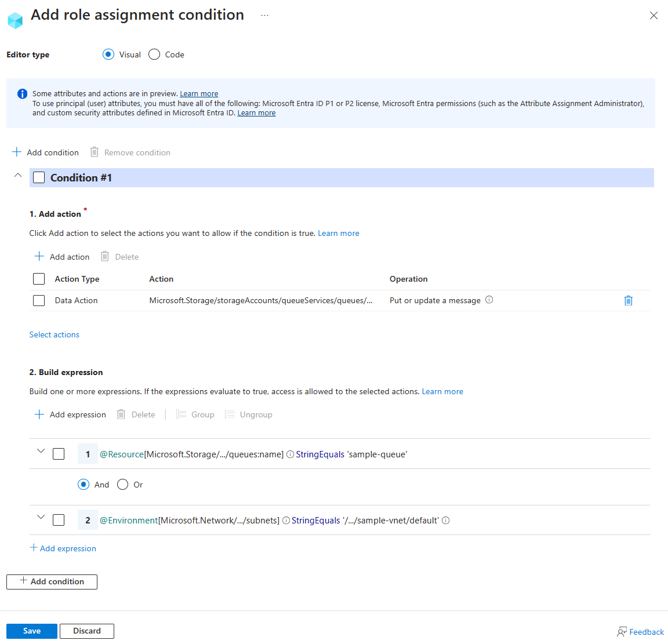The image size is (668, 644).
Task: Collapse expression 1 chevron
Action: click(x=41, y=451)
